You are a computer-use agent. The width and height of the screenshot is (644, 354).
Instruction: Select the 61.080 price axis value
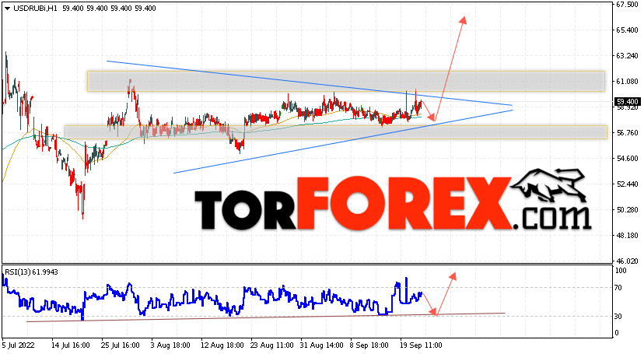click(627, 82)
